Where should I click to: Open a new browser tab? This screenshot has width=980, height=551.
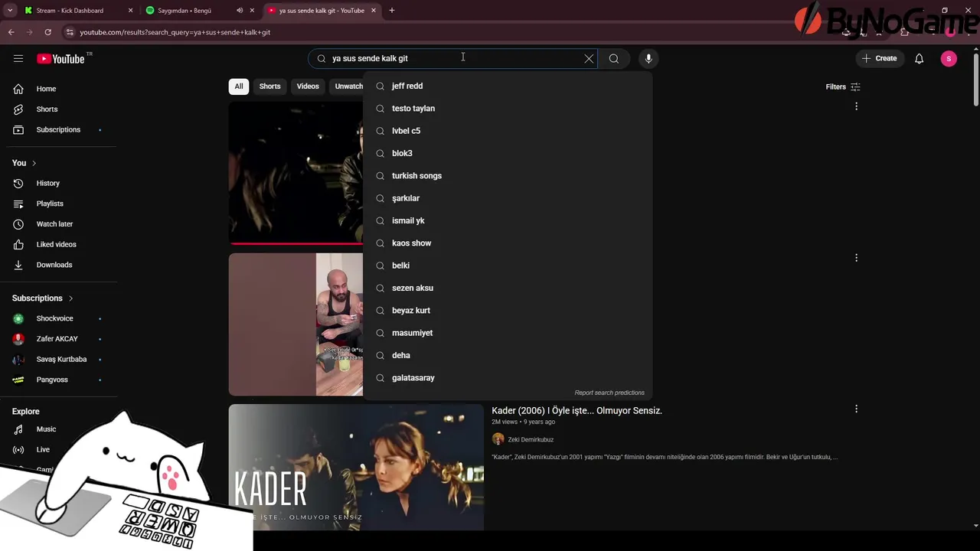[x=392, y=11]
